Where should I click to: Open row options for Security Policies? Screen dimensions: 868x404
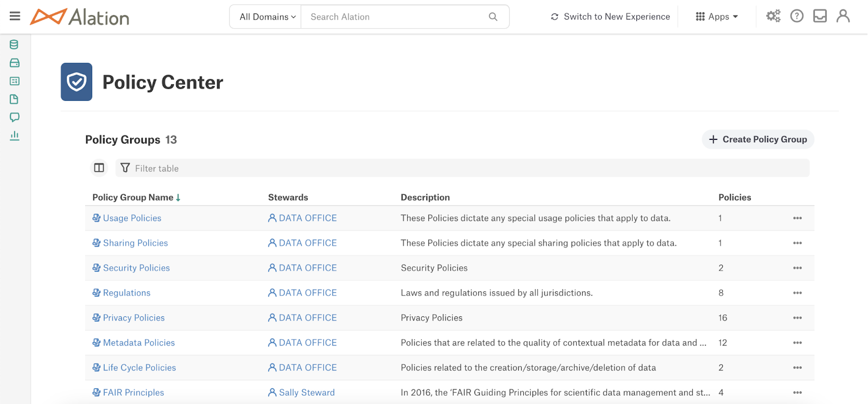click(797, 268)
